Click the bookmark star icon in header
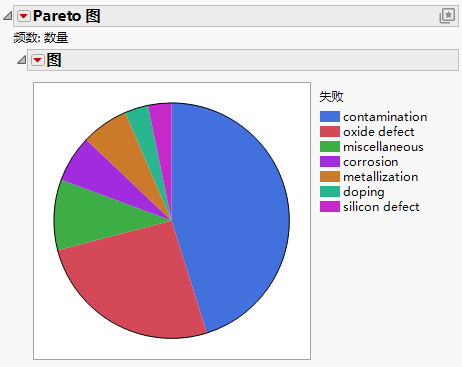 pyautogui.click(x=447, y=16)
